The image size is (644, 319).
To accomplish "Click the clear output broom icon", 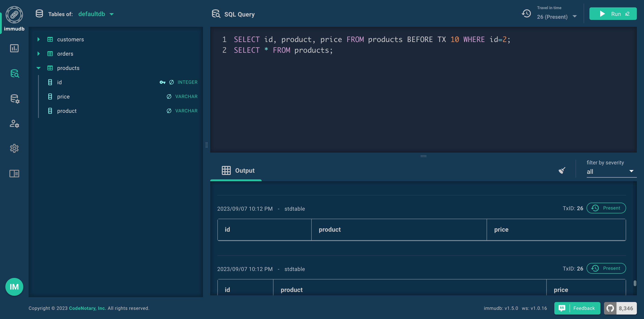I will (562, 170).
